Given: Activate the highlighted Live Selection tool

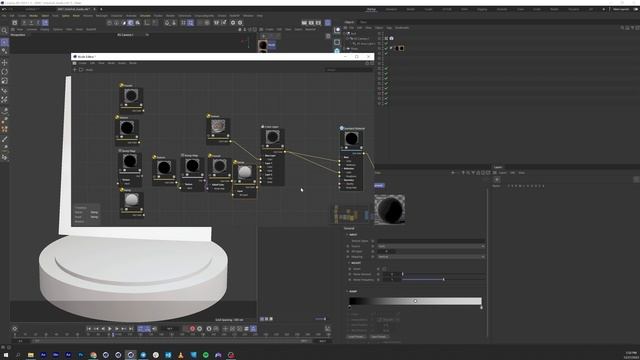Looking at the screenshot, I should [4, 42].
